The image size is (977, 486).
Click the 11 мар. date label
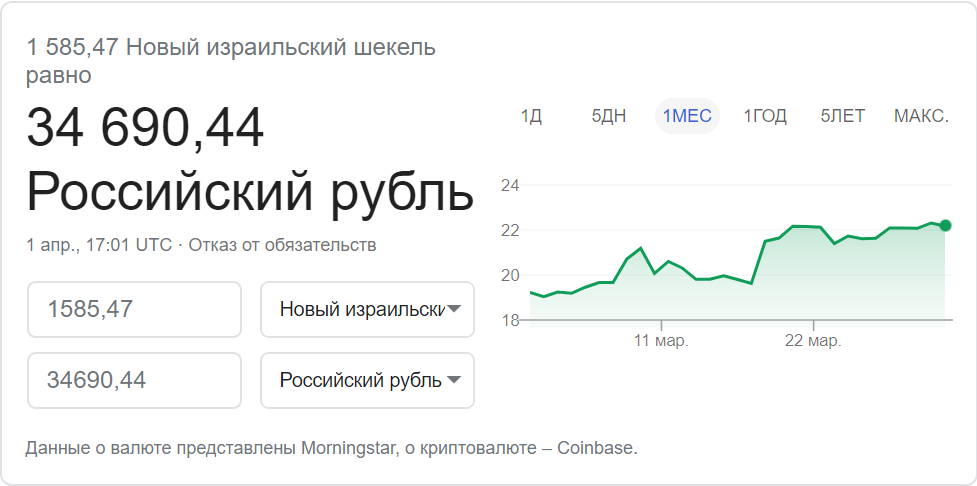661,341
